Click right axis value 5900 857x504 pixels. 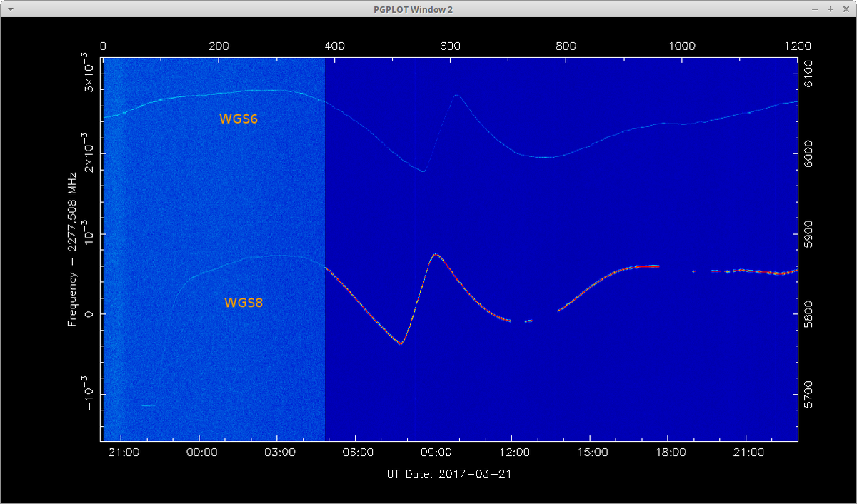[x=810, y=233]
